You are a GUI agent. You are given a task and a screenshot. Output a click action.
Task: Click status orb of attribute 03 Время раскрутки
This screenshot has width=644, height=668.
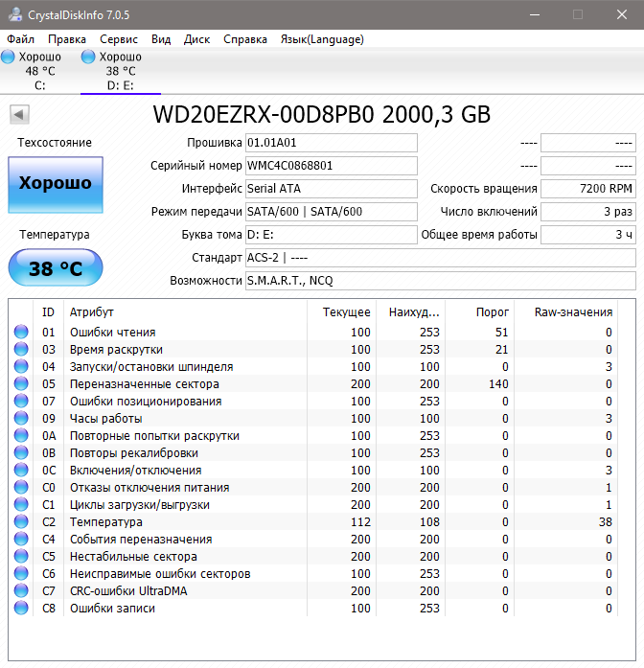tap(21, 350)
